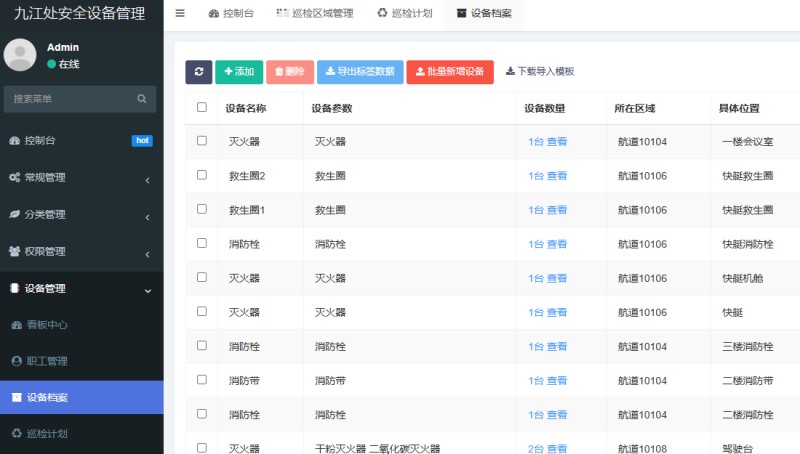
Task: Click 下载导入模板 link
Action: (x=540, y=71)
